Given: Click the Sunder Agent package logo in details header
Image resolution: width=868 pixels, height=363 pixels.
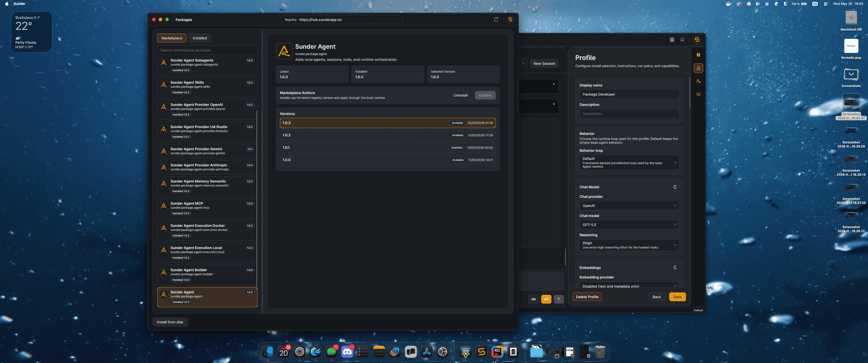Looking at the screenshot, I should click(x=284, y=51).
